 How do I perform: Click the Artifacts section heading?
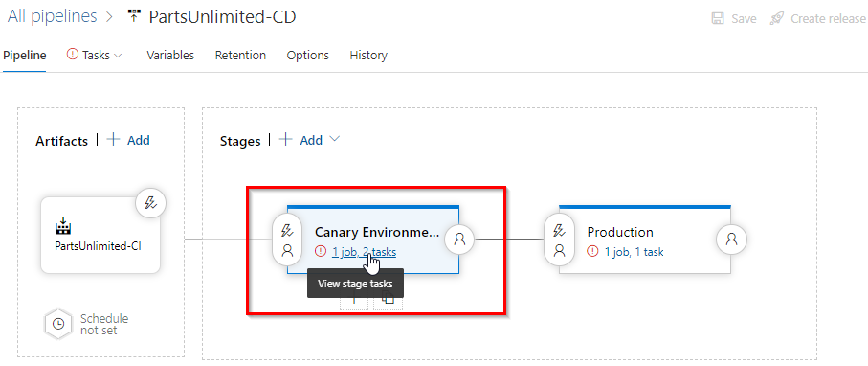(x=61, y=141)
